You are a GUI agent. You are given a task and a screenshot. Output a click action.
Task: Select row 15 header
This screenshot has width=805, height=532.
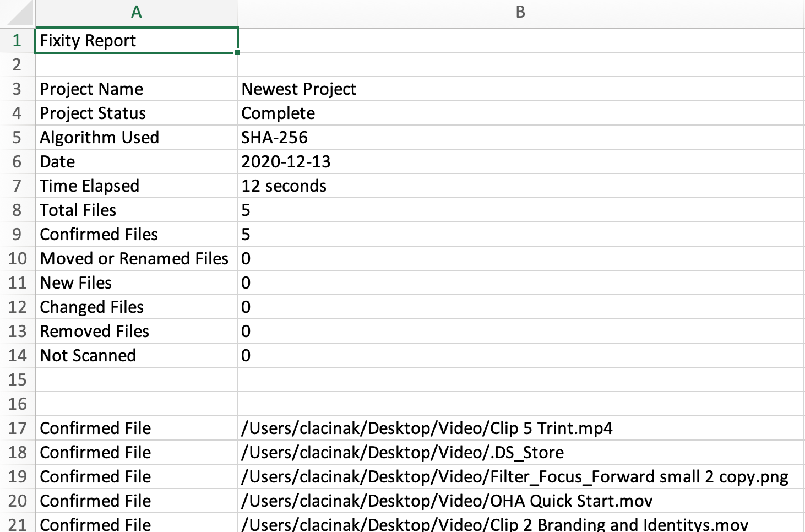[x=18, y=379]
